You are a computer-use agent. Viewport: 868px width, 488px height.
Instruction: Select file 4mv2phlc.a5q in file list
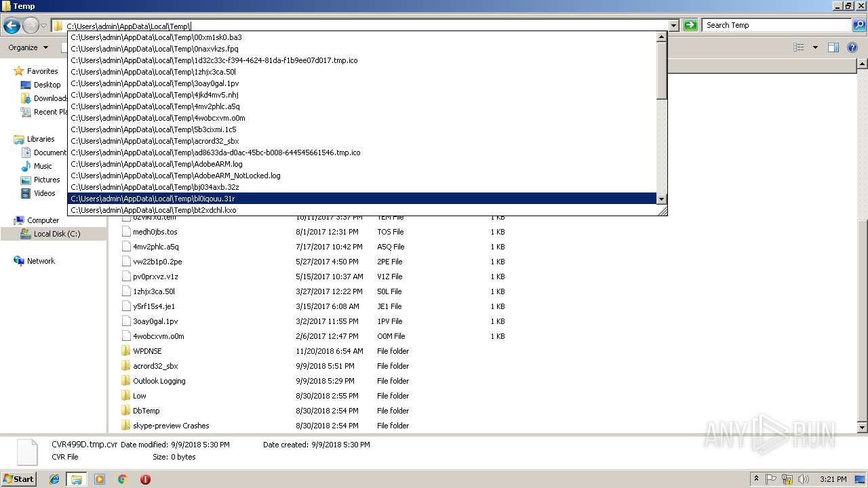(155, 247)
